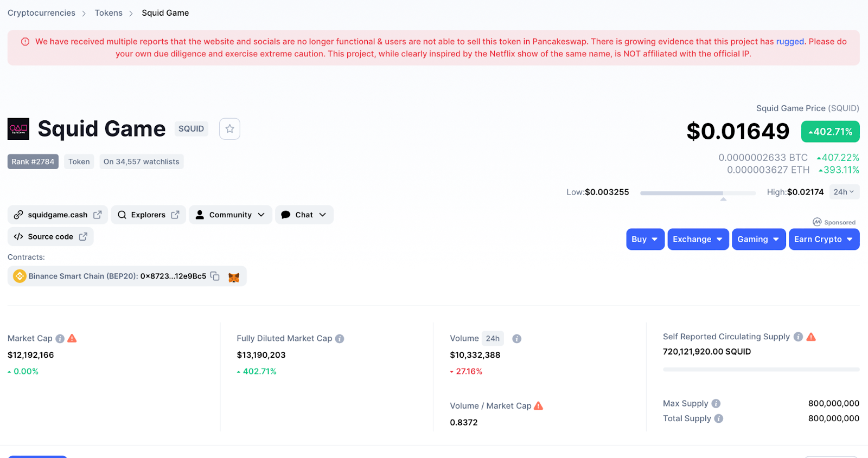Go to Tokens breadcrumb
Screen dimensions: 868x458
click(x=108, y=13)
